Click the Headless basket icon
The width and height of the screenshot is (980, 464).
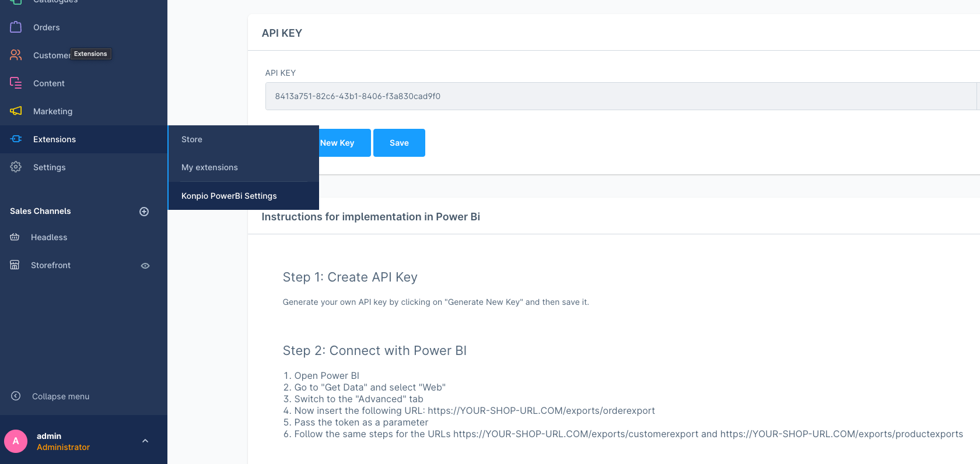point(15,237)
